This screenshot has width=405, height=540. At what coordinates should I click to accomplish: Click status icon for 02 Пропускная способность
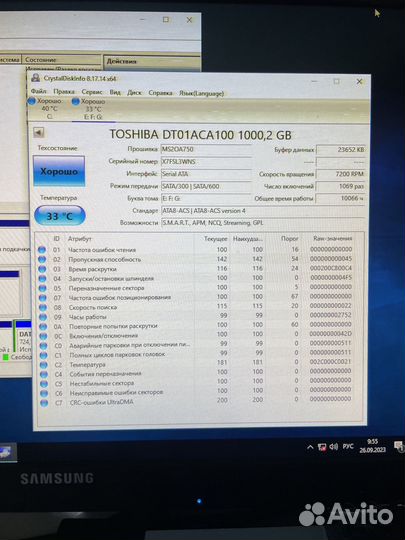[x=42, y=259]
